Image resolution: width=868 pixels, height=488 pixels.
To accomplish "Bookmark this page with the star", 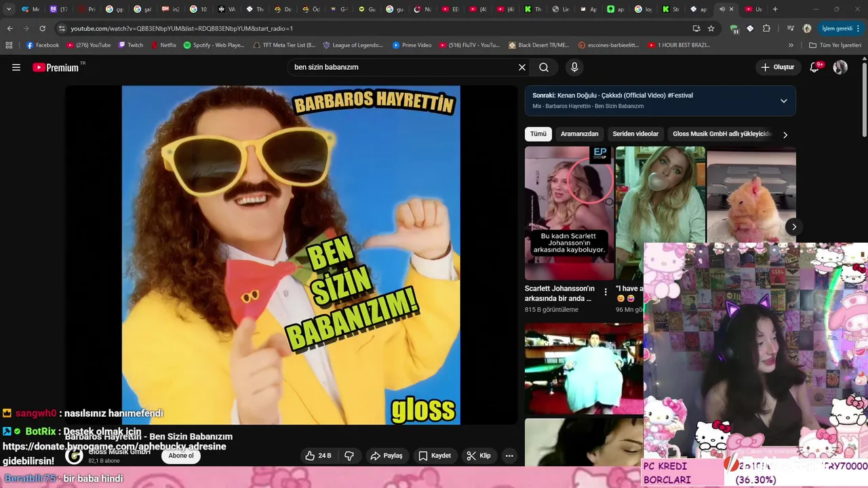I will tap(711, 28).
